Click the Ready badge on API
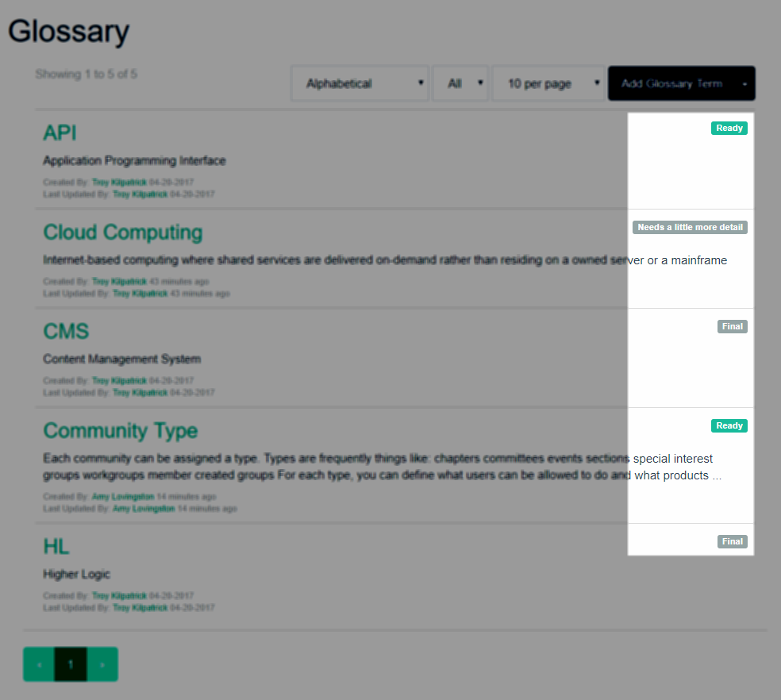 [x=729, y=128]
